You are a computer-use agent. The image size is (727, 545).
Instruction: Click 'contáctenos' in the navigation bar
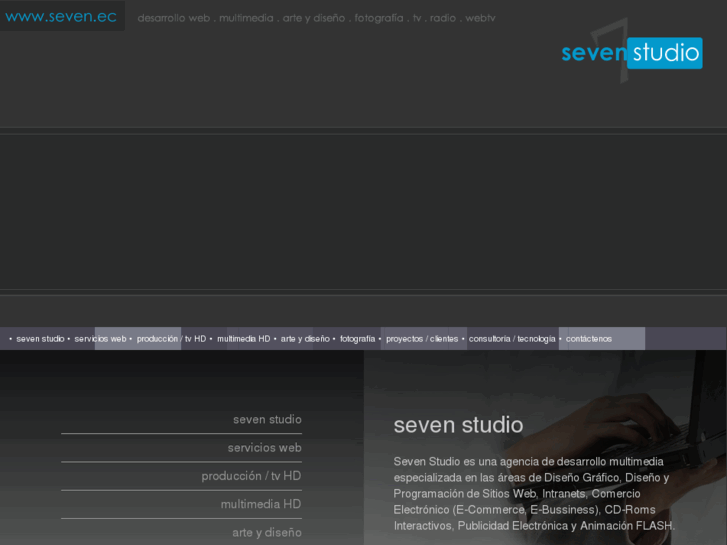click(x=588, y=339)
